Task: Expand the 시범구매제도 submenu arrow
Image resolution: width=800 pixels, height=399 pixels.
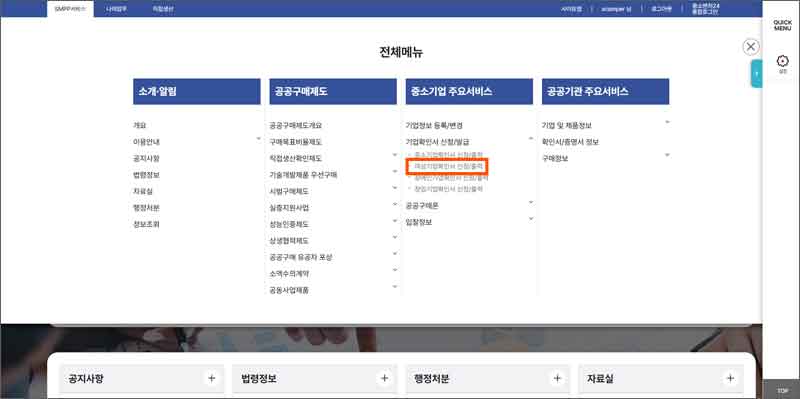Action: click(394, 188)
